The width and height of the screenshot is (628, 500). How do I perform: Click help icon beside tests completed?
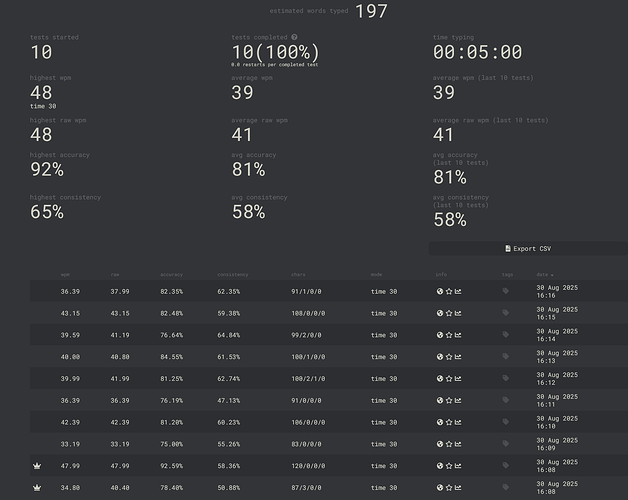click(x=294, y=37)
